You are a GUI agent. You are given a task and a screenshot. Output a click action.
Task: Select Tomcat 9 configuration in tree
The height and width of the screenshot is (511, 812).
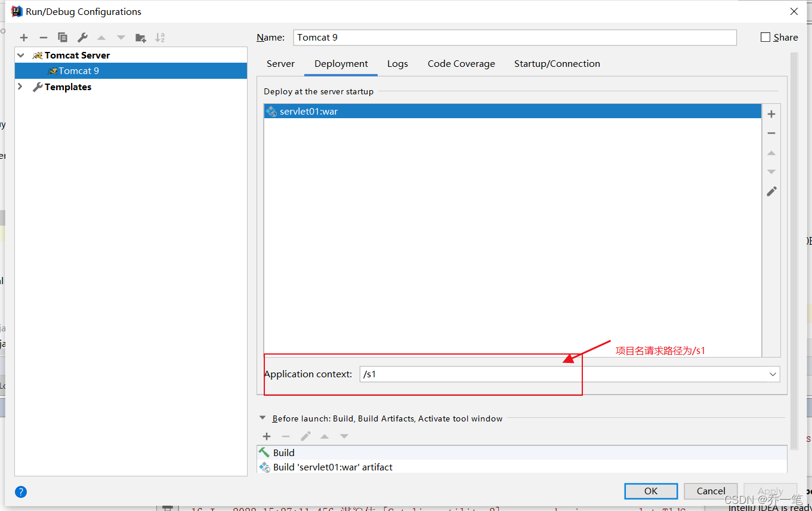131,71
